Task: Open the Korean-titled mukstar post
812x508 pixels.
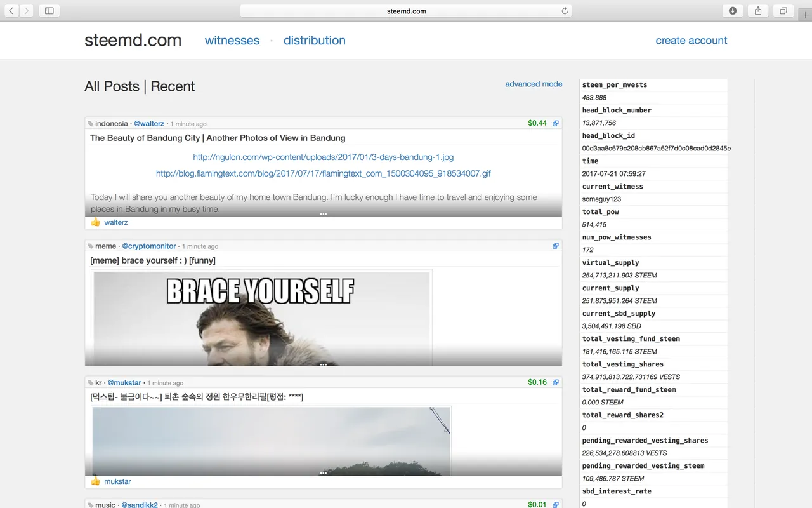Action: click(197, 397)
